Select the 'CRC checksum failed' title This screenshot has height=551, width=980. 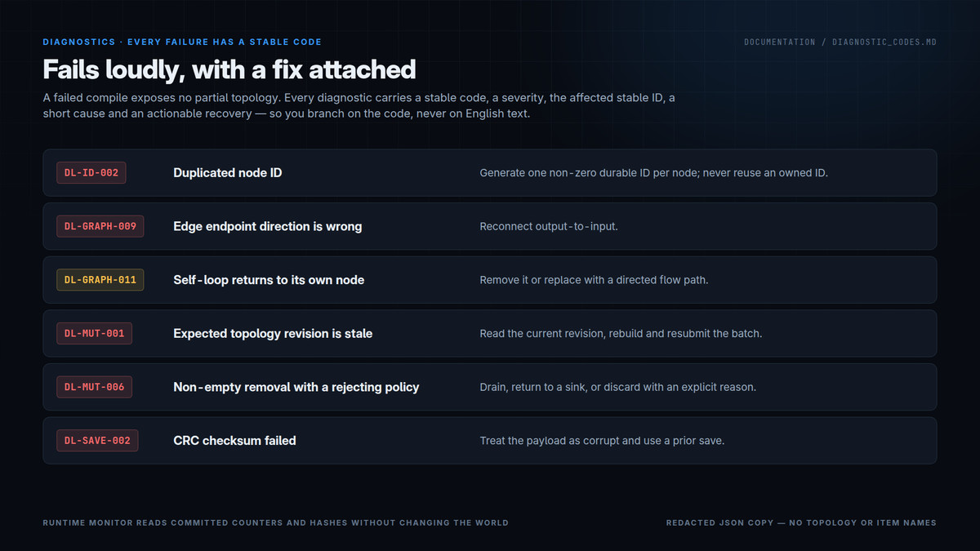235,441
